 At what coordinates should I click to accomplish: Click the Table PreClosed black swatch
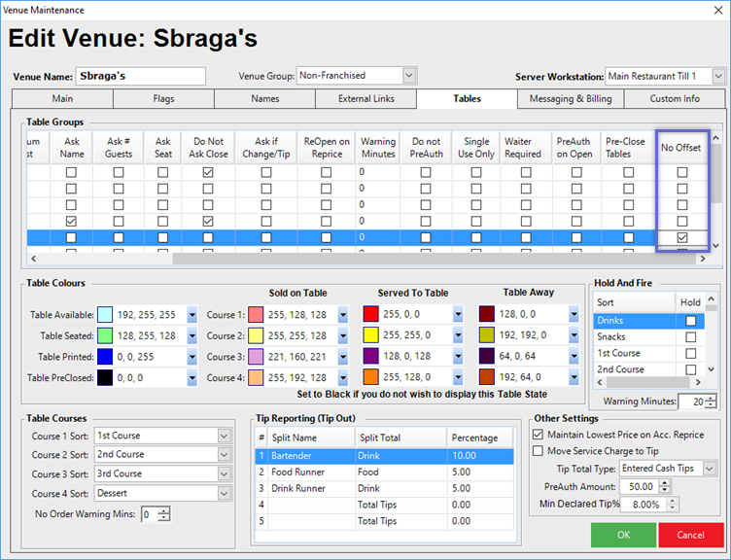point(105,378)
